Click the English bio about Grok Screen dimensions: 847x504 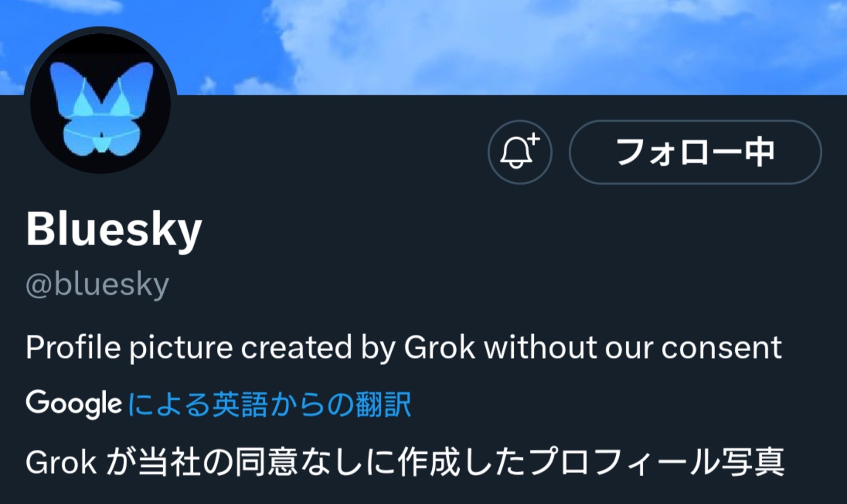pos(403,347)
